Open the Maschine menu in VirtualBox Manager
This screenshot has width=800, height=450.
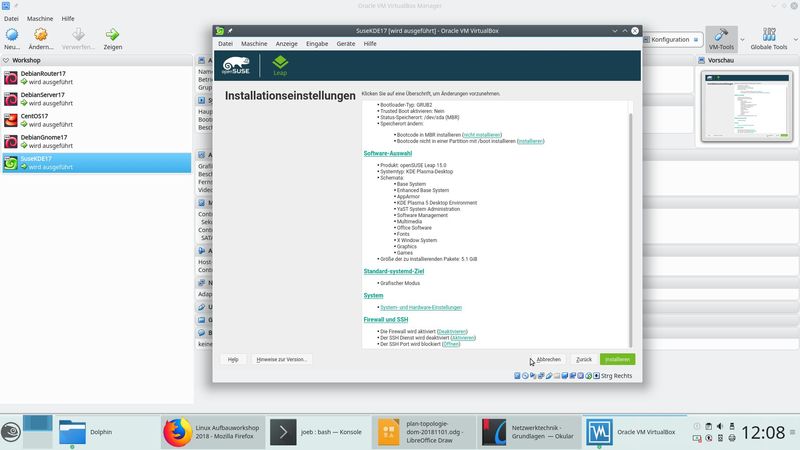click(40, 18)
